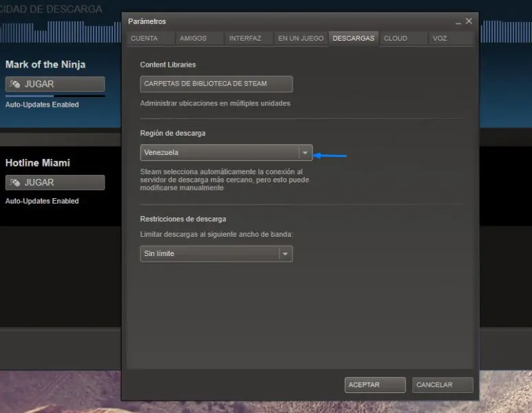Click the Mark of the Ninja download progress bar
This screenshot has width=532, height=413.
55,96
